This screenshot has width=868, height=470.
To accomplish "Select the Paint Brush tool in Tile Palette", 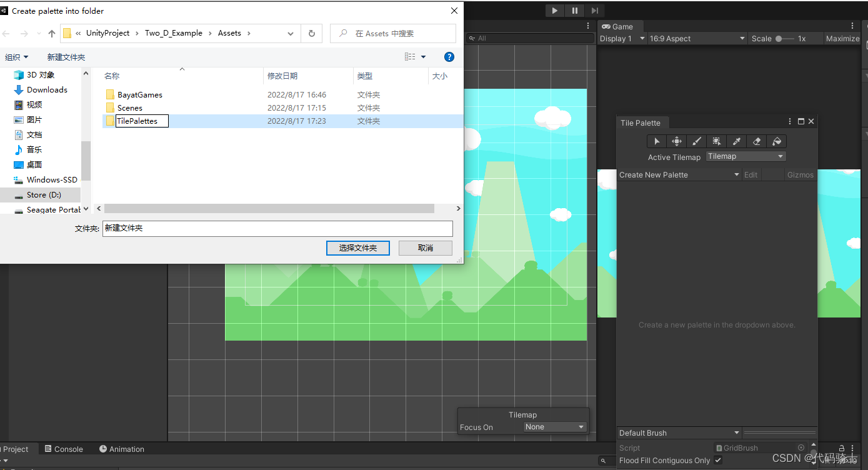I will (x=697, y=141).
